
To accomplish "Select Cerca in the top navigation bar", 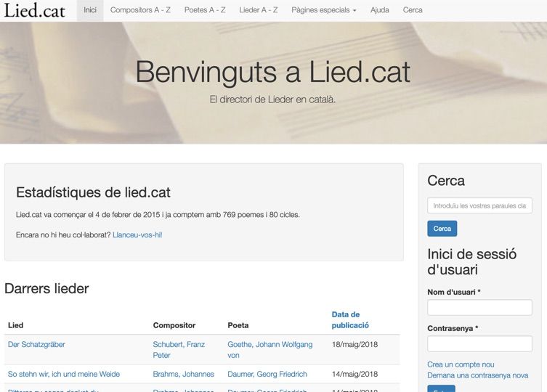I will point(413,10).
